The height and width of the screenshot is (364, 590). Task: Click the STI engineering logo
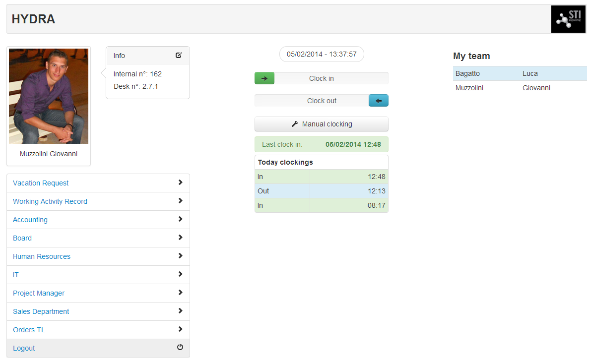pos(568,19)
